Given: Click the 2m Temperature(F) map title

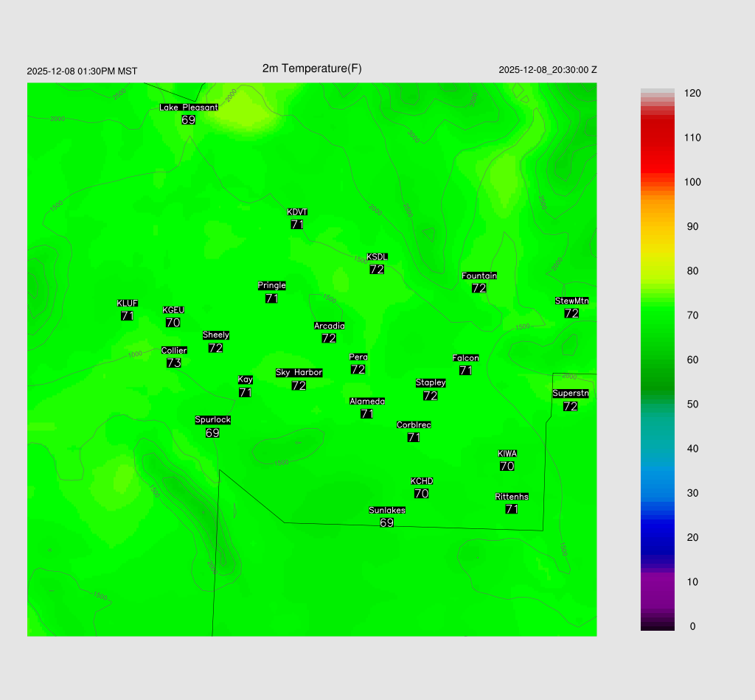Looking at the screenshot, I should 312,69.
